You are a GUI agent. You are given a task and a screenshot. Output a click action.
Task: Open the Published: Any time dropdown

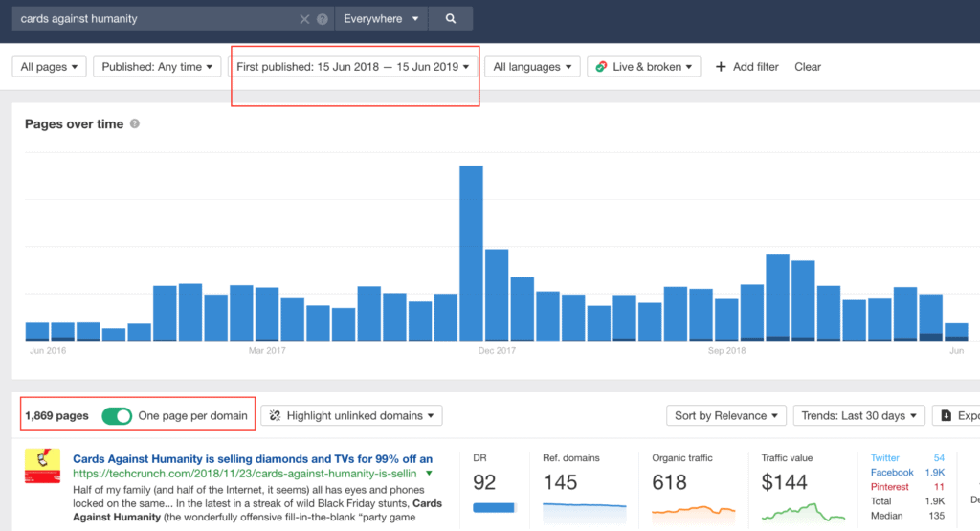click(157, 67)
